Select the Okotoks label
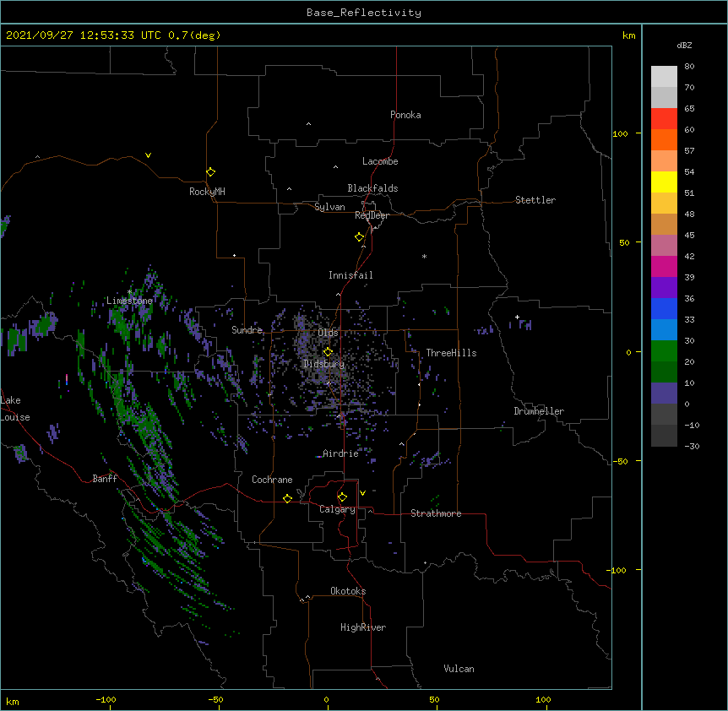The height and width of the screenshot is (711, 728). (x=348, y=591)
